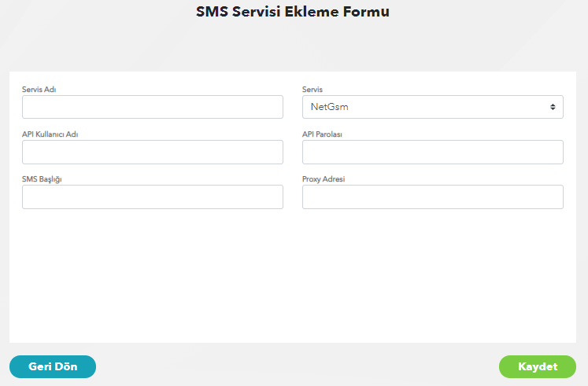
Task: Focus the API Kullanıcı Adı input
Action: click(152, 152)
